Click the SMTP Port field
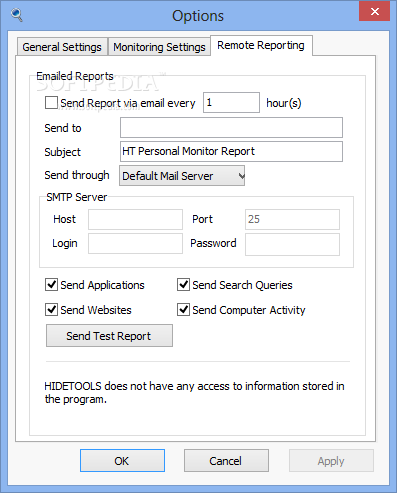The width and height of the screenshot is (397, 493). pyautogui.click(x=292, y=219)
